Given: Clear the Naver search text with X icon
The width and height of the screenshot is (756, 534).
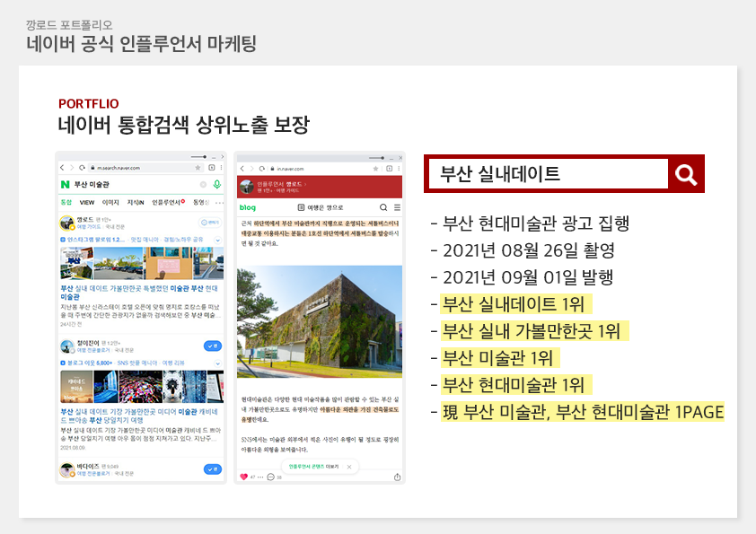Looking at the screenshot, I should pyautogui.click(x=203, y=184).
